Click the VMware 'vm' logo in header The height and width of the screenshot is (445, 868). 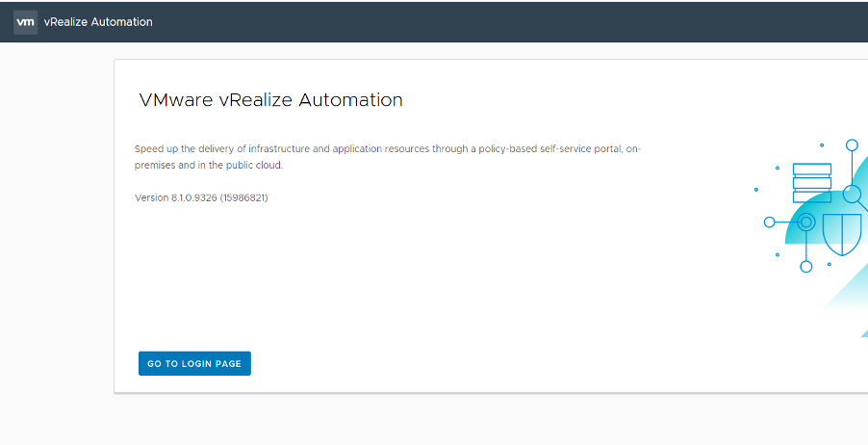(26, 22)
